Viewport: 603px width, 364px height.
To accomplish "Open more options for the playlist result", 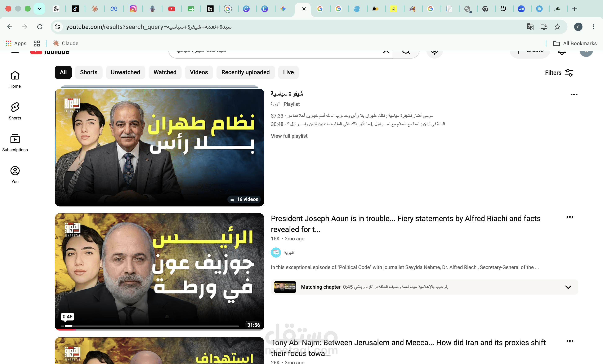I will tap(574, 95).
